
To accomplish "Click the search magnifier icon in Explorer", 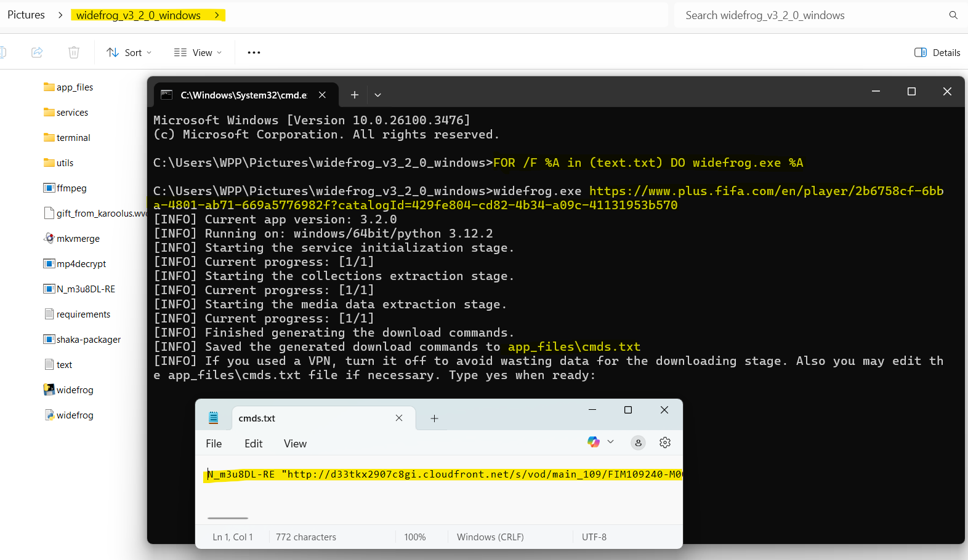I will [x=953, y=15].
